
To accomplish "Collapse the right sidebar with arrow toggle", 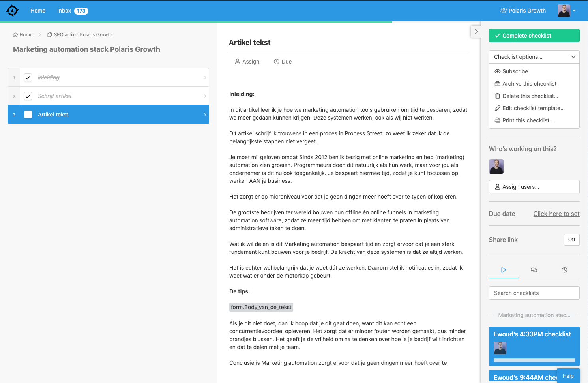I will (476, 32).
